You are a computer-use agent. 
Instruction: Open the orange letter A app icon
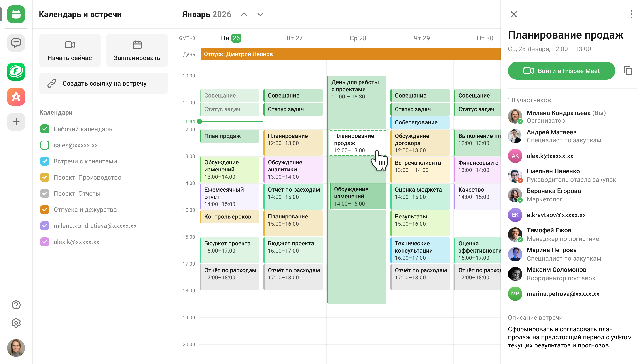tap(16, 97)
